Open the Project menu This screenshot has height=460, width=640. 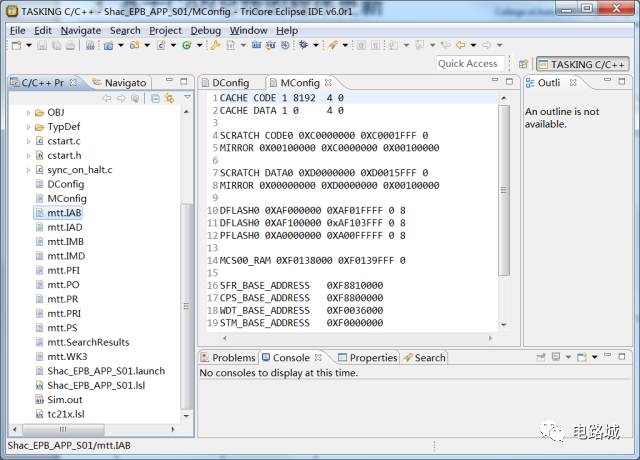tap(165, 30)
